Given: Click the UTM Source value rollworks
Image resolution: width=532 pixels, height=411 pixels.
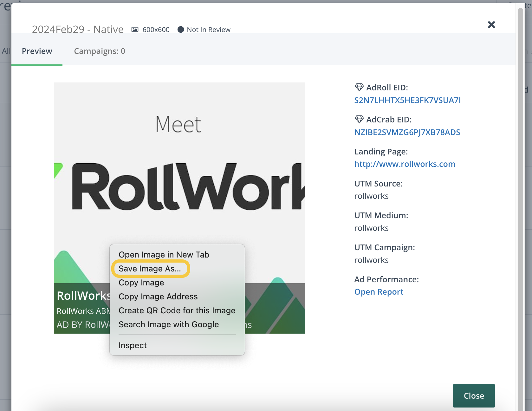Looking at the screenshot, I should point(371,196).
